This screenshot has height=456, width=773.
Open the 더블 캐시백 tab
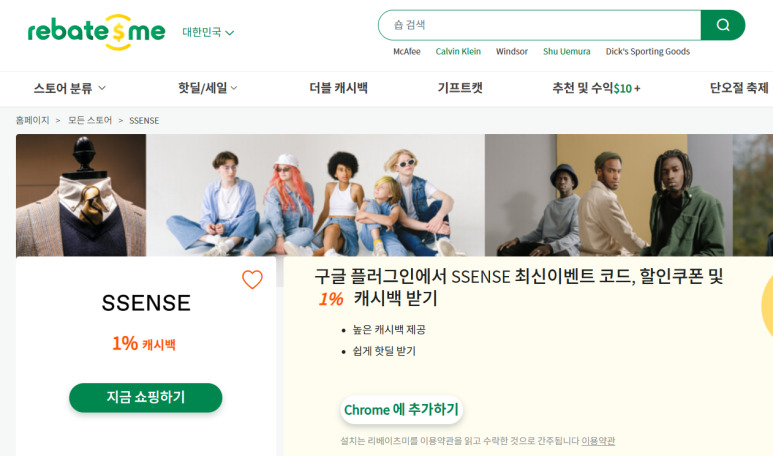(339, 88)
